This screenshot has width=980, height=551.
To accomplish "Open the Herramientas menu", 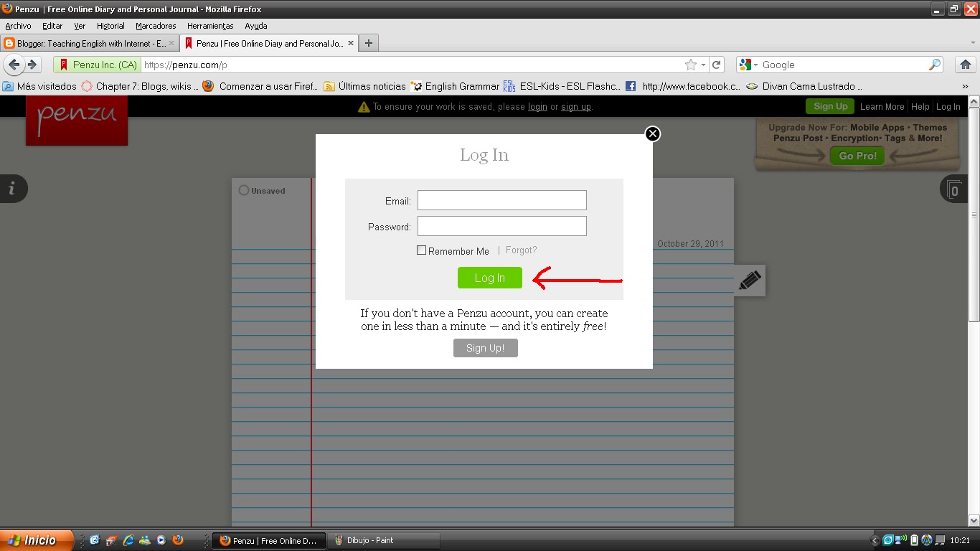I will [210, 26].
